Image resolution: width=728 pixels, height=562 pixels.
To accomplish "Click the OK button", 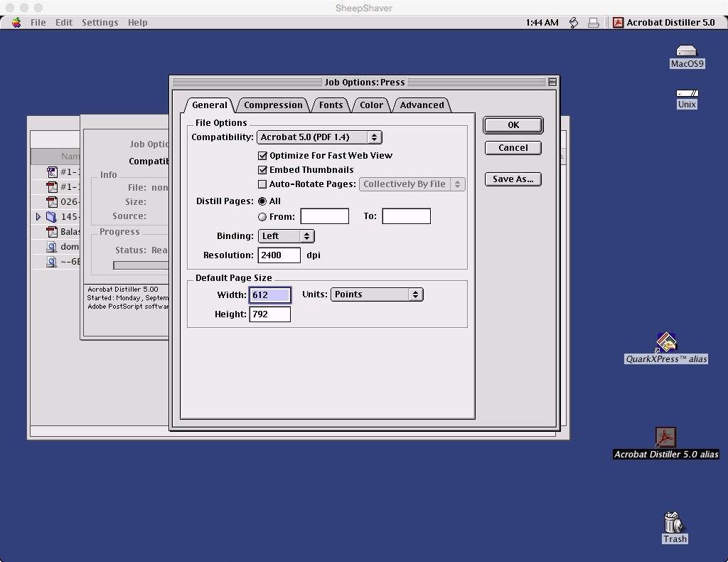I will coord(513,125).
